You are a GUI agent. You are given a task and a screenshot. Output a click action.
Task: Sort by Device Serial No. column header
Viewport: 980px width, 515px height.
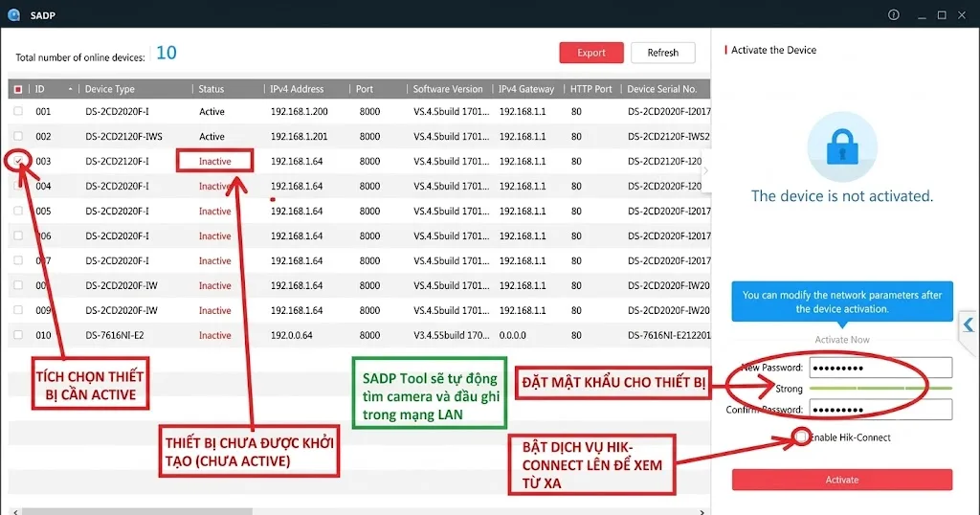click(662, 89)
